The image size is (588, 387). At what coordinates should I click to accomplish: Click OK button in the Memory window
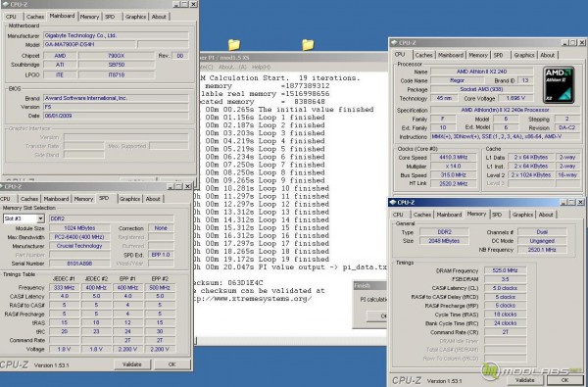[x=565, y=380]
